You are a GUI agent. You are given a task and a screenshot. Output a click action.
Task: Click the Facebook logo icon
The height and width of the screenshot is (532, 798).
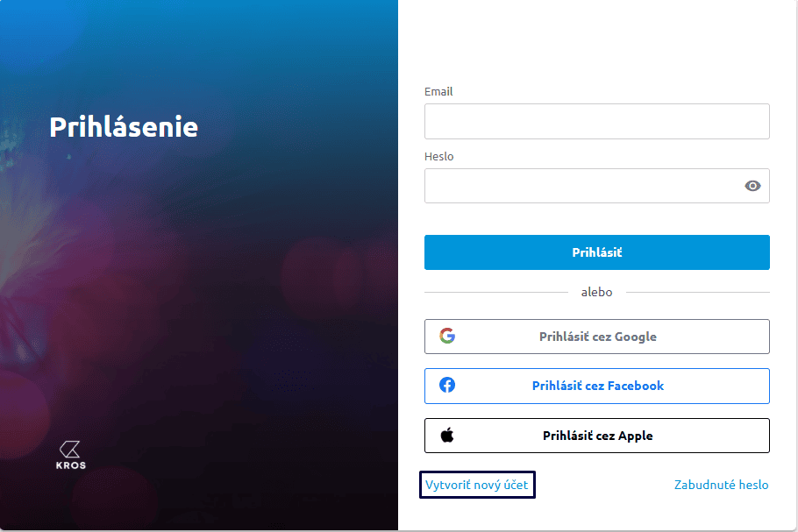point(447,385)
